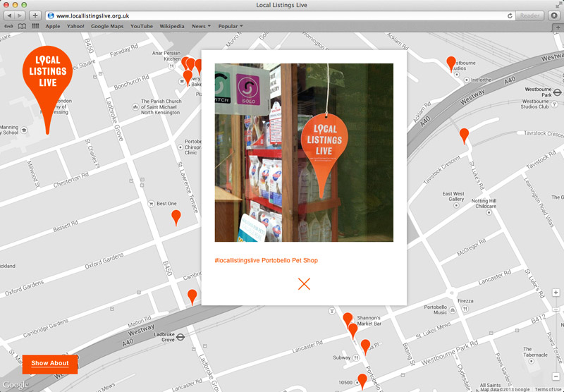Show bookmarks with the open book icon
Image resolution: width=564 pixels, height=392 pixels.
click(x=23, y=26)
